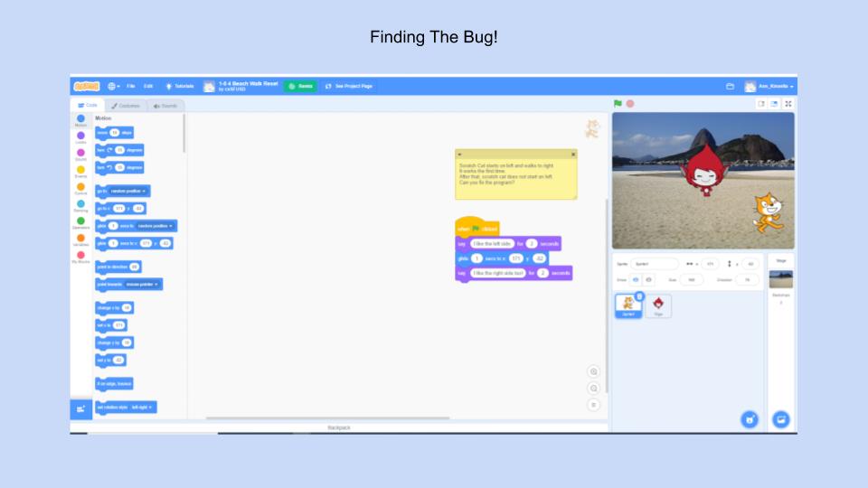Toggle sprite visibility to hidden
Image resolution: width=868 pixels, height=488 pixels.
[648, 280]
